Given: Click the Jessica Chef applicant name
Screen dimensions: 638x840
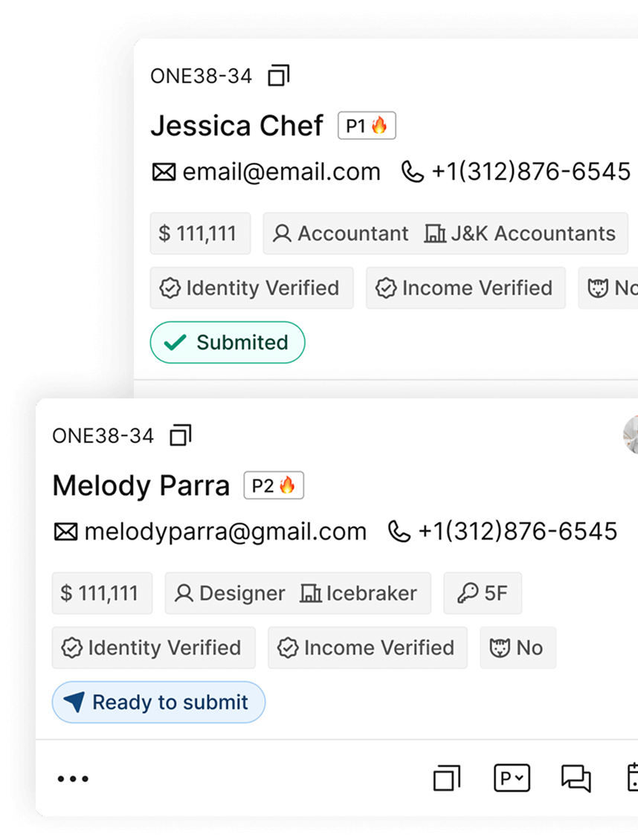Looking at the screenshot, I should [236, 126].
